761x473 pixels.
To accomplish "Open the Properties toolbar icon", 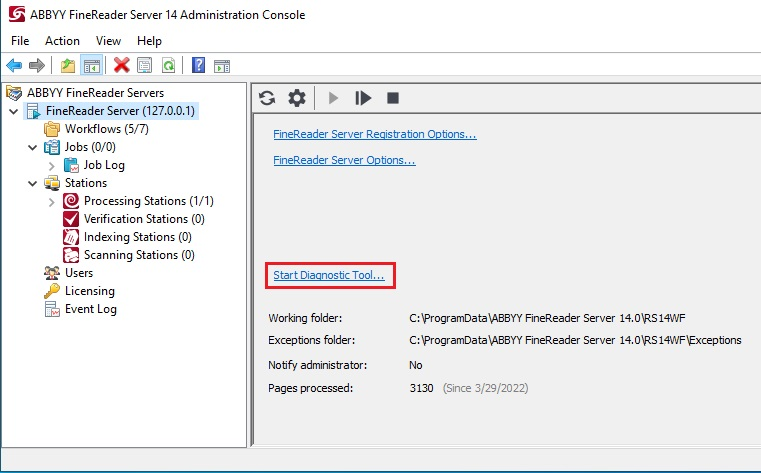I will click(145, 65).
